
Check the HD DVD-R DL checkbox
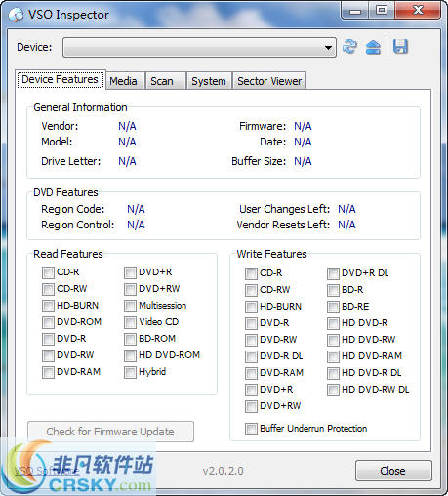[333, 373]
